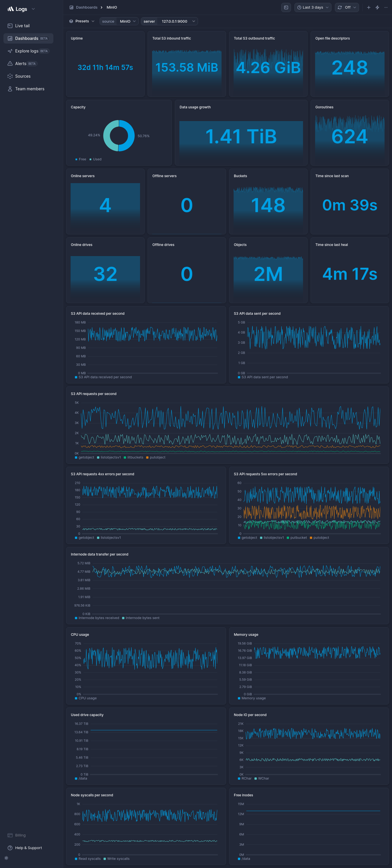Toggle the Used legend in Capacity chart

95,159
